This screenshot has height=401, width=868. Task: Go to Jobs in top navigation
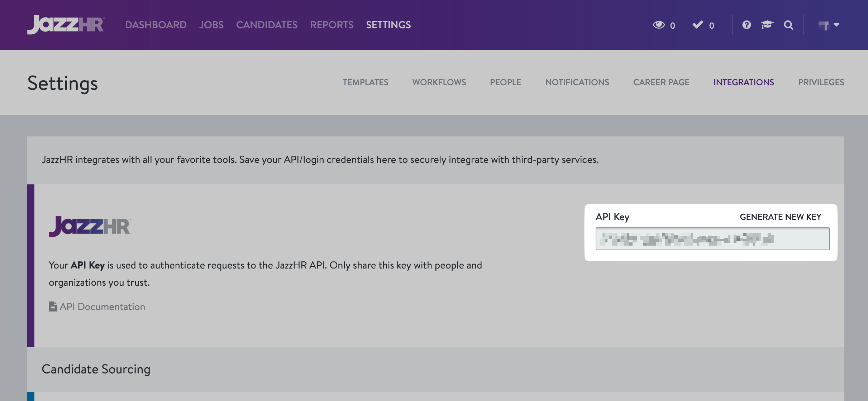pyautogui.click(x=211, y=25)
